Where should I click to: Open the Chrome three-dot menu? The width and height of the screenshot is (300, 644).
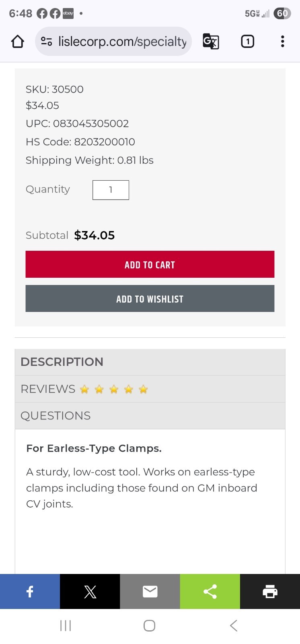click(x=283, y=41)
